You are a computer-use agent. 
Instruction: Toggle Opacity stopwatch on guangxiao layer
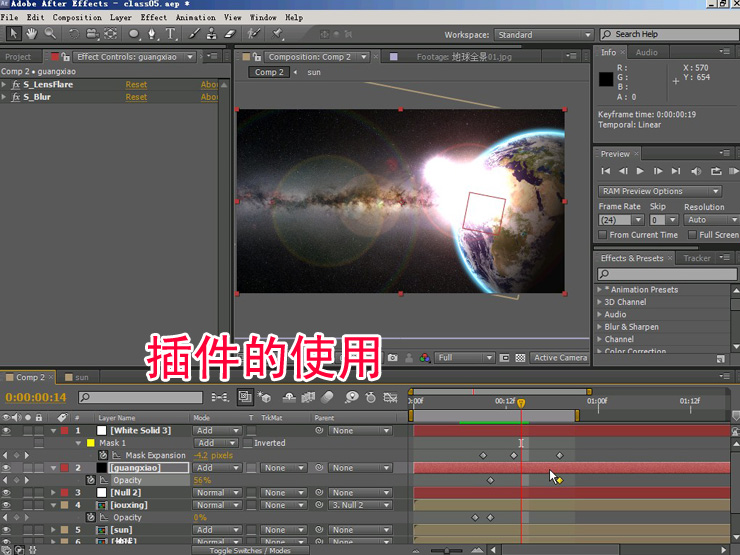pos(90,480)
